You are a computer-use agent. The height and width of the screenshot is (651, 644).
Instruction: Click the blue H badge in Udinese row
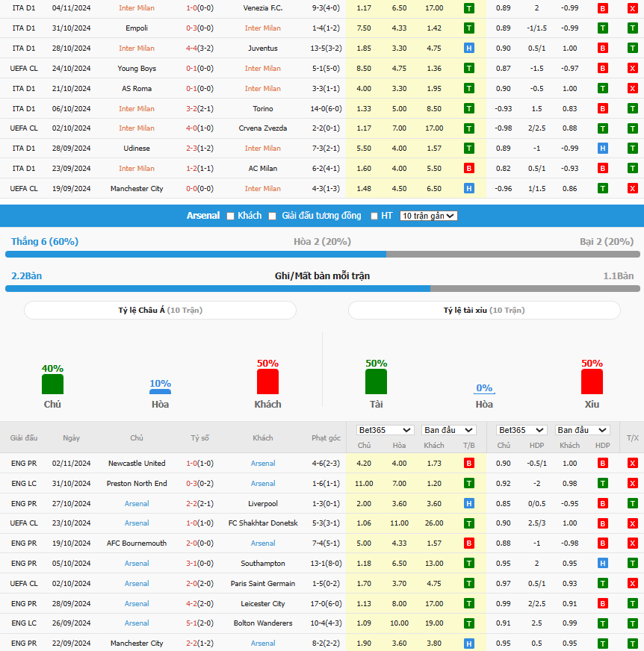tap(602, 149)
